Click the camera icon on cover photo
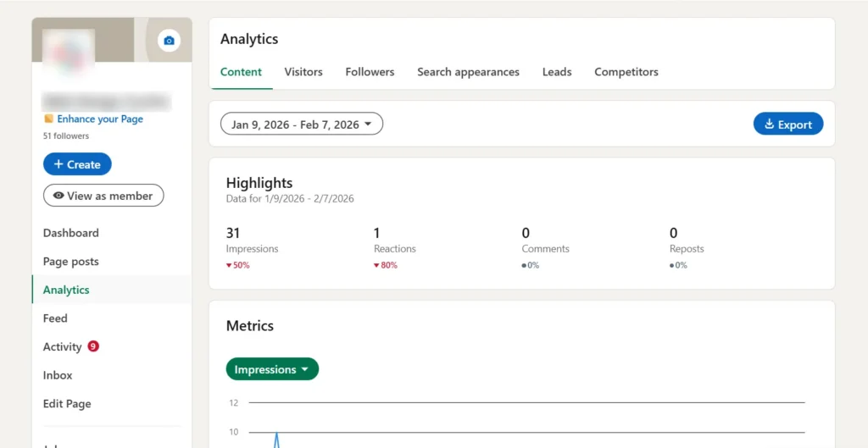 [x=169, y=41]
